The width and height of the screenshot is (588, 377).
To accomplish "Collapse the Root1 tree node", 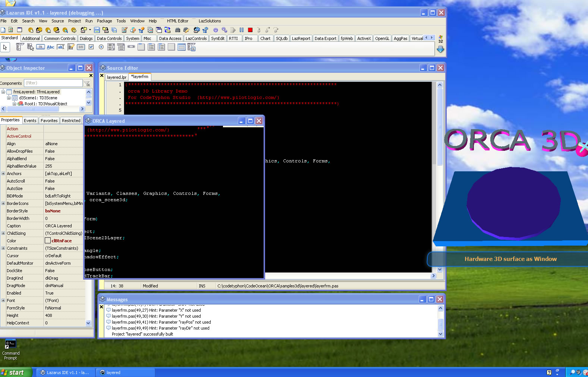I will pyautogui.click(x=15, y=104).
